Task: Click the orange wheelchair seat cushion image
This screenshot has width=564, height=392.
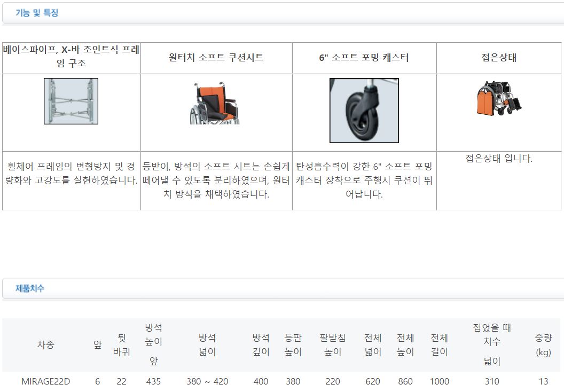Action: pyautogui.click(x=216, y=104)
